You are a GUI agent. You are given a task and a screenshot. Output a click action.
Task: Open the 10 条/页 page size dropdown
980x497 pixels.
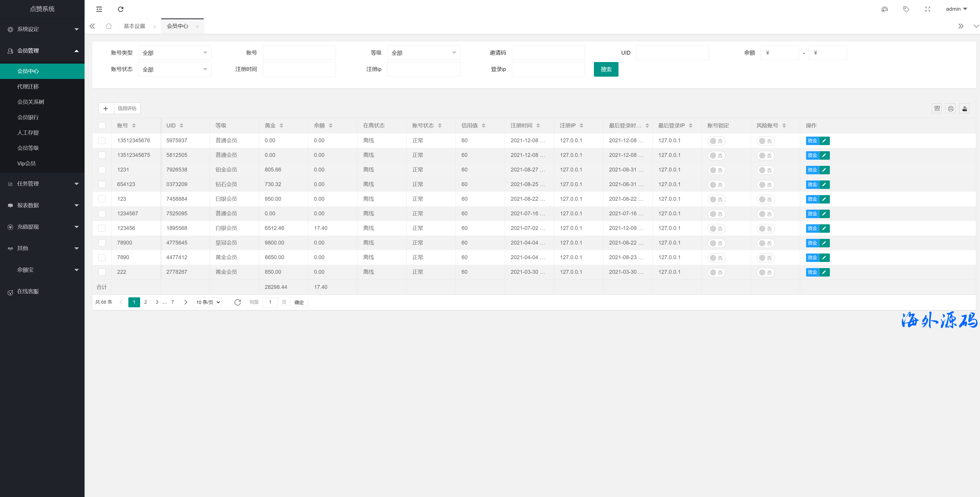pyautogui.click(x=208, y=302)
